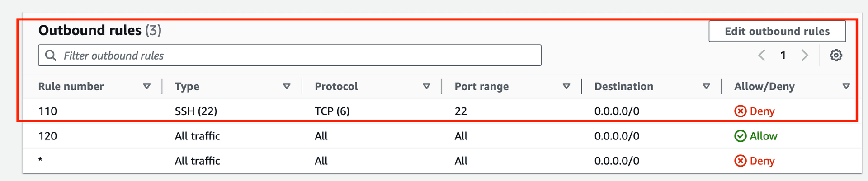Viewport: 868px width, 181px height.
Task: Select rule number 120 row
Action: tap(48, 136)
